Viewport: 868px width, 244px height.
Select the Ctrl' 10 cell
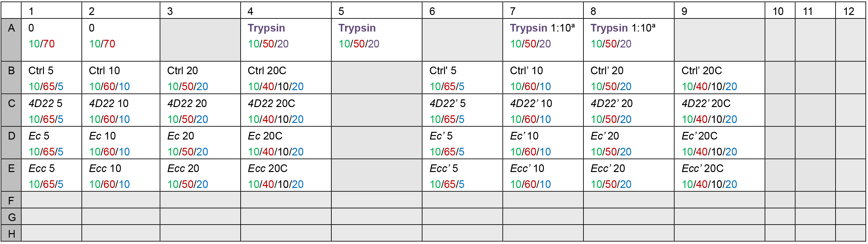[543, 77]
